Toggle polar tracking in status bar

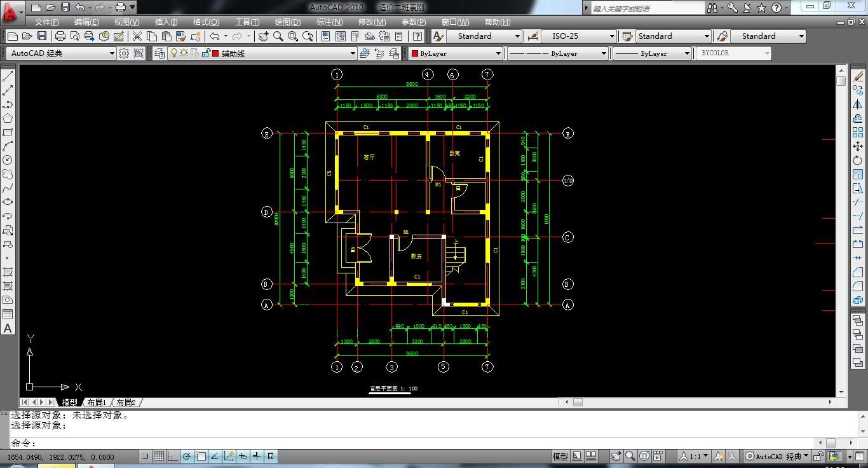click(187, 456)
